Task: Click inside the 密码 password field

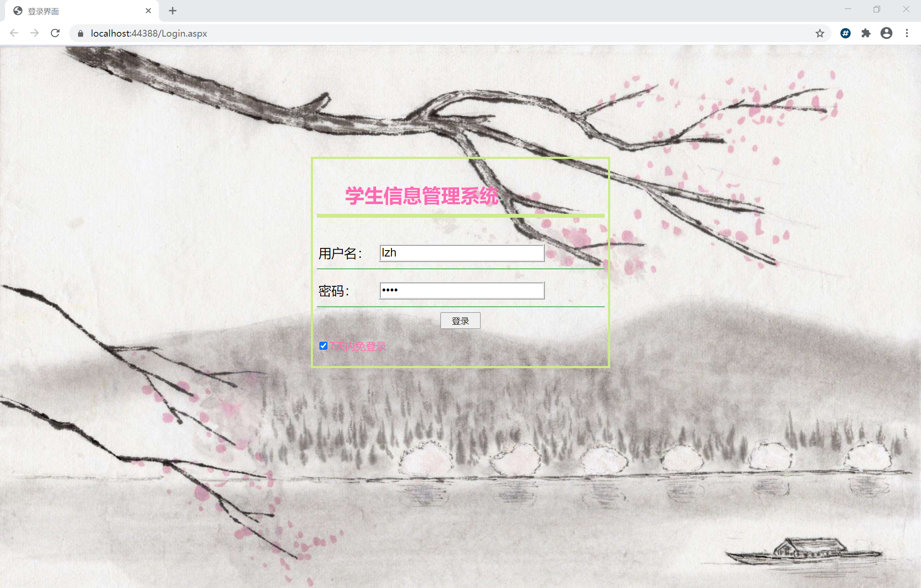Action: [461, 290]
